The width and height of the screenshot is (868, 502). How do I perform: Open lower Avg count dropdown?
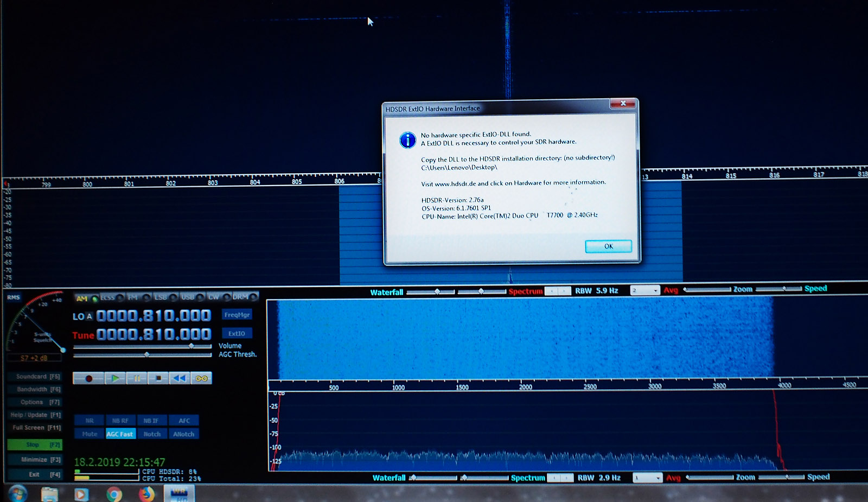coord(648,478)
